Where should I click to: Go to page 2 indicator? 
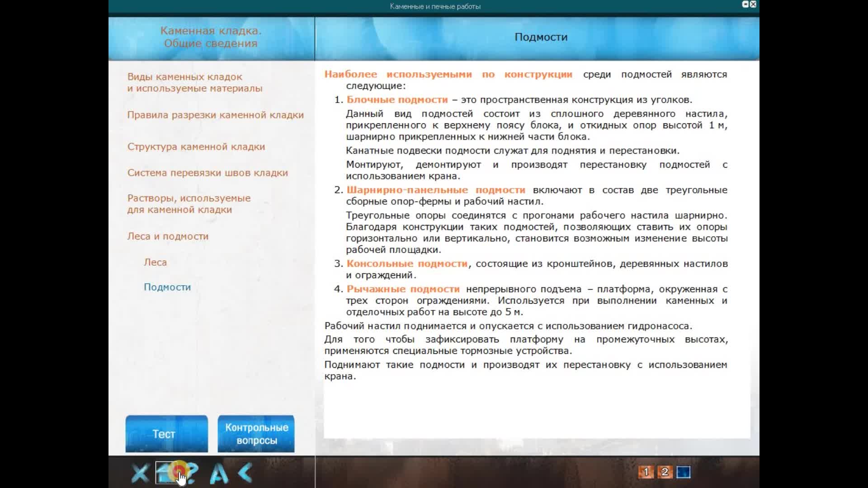665,472
